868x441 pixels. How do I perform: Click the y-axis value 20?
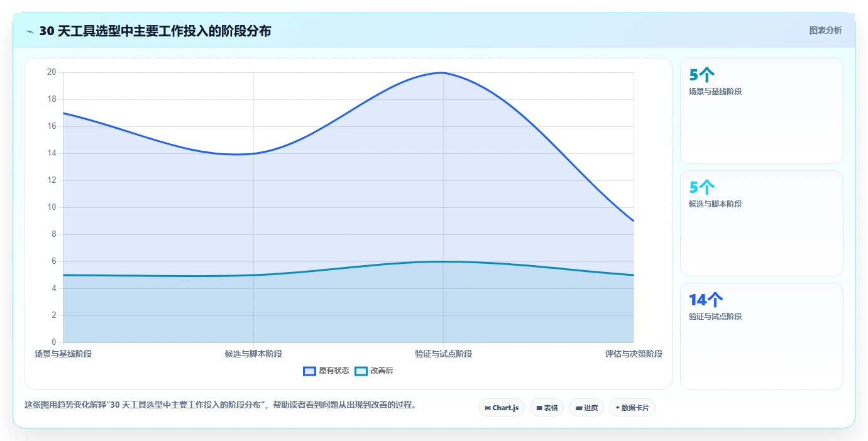point(52,72)
